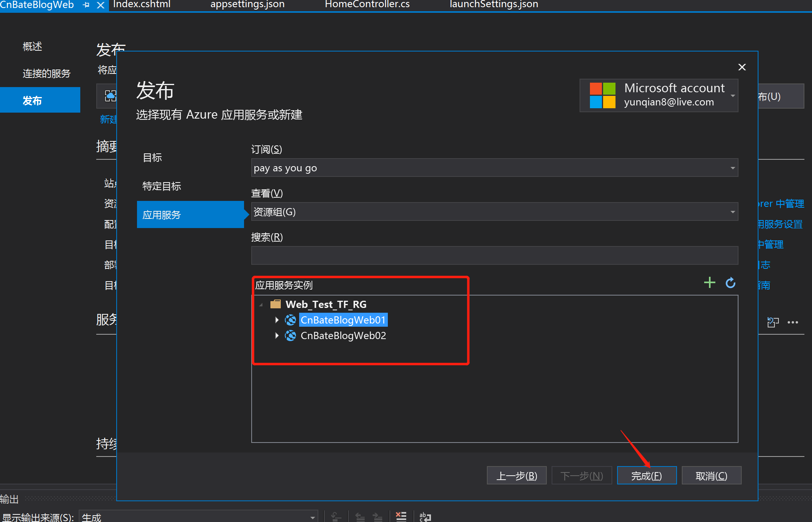The width and height of the screenshot is (812, 522).
Task: Collapse the Web_Test_TF_RG resource group node
Action: 261,305
